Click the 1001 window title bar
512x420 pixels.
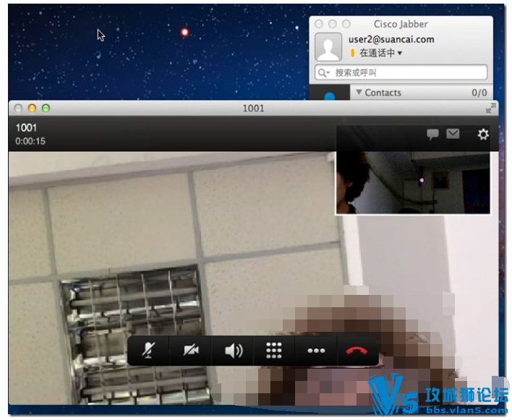[253, 108]
